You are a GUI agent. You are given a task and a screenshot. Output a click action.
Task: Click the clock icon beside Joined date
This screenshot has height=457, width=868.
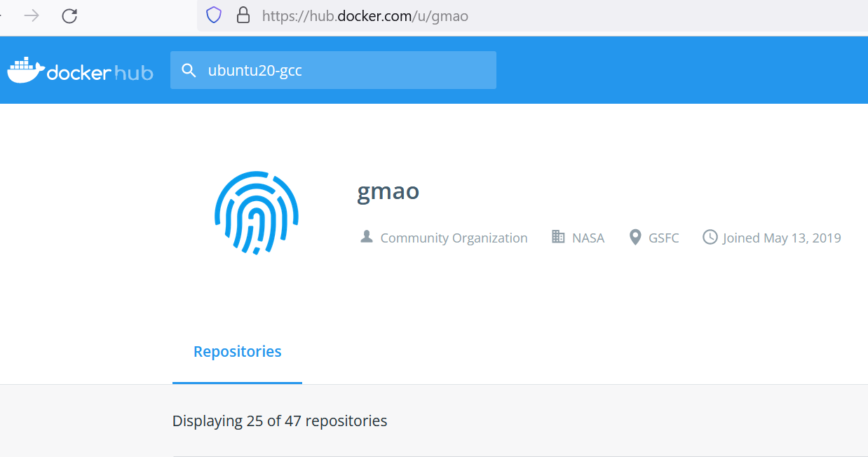pos(710,237)
